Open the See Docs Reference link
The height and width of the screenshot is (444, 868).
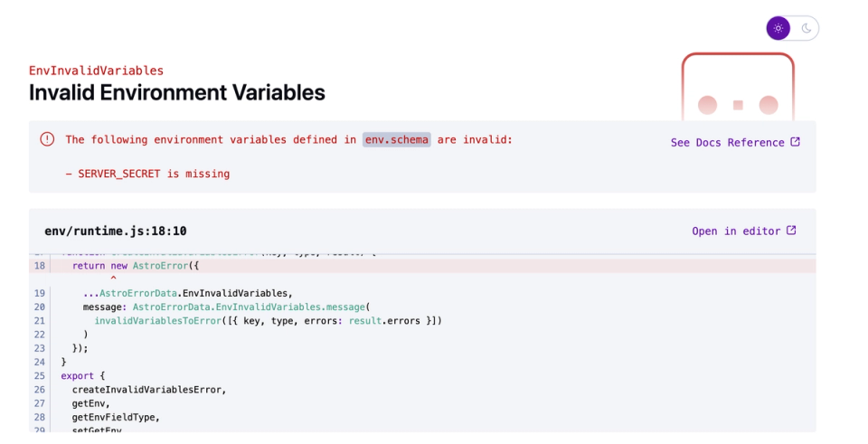727,142
